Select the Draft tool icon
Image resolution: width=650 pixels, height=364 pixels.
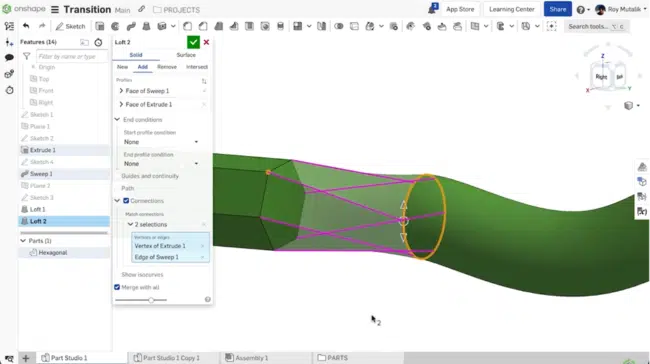point(218,26)
